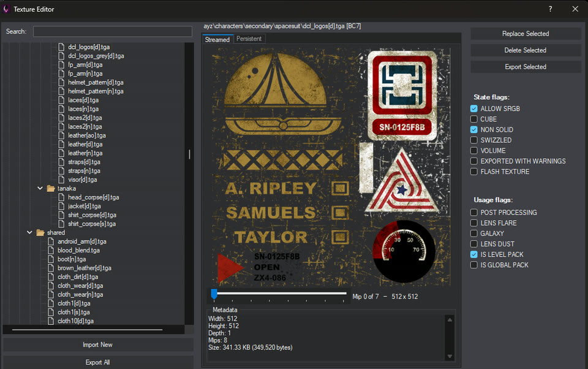
Task: Click Export Selected button
Action: click(526, 67)
